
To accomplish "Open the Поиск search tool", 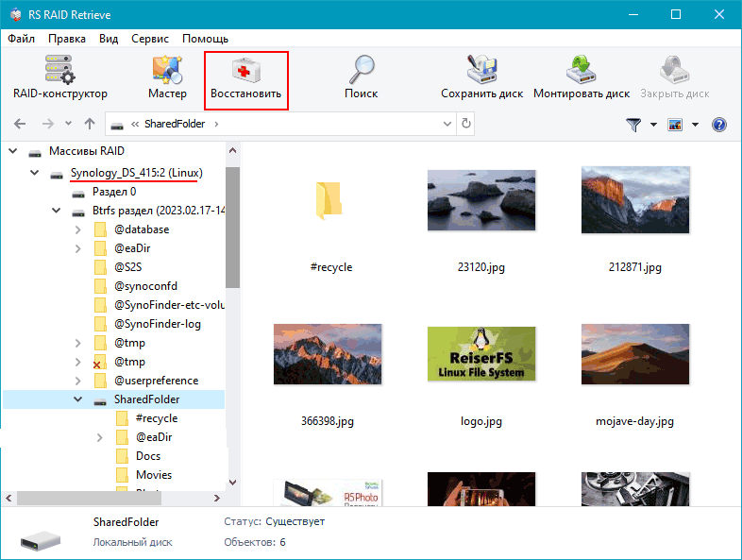I will click(361, 77).
